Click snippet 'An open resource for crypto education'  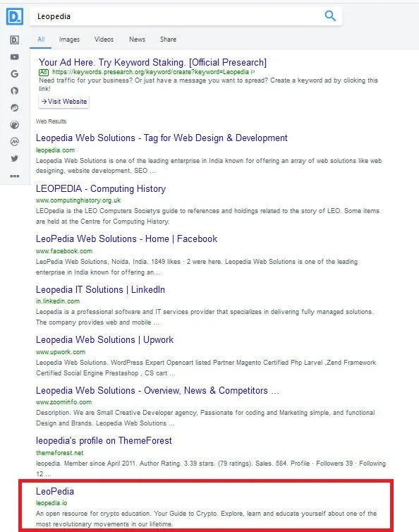(206, 519)
